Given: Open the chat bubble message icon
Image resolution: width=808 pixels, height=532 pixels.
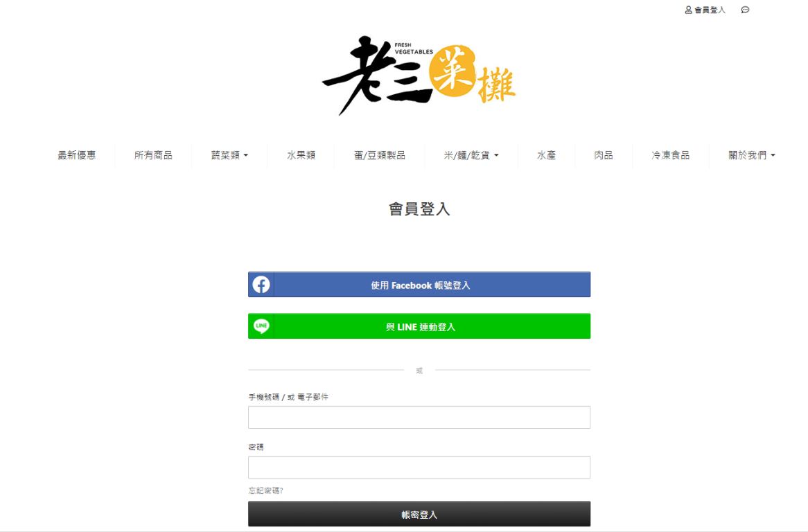Looking at the screenshot, I should coord(745,10).
